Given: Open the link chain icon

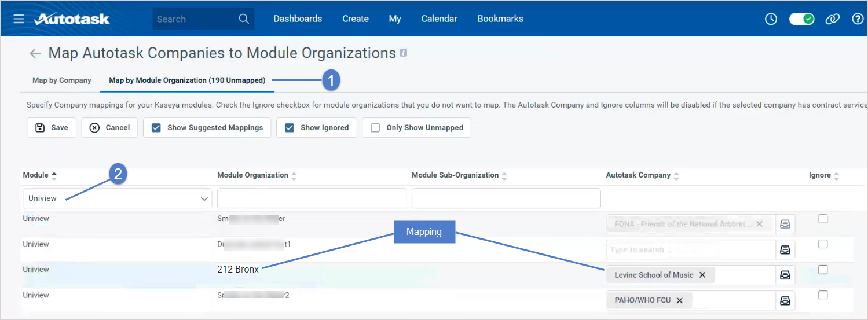Looking at the screenshot, I should point(833,19).
